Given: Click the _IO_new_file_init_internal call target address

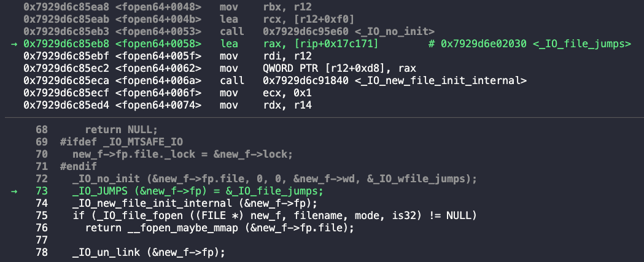Looking at the screenshot, I should [306, 81].
